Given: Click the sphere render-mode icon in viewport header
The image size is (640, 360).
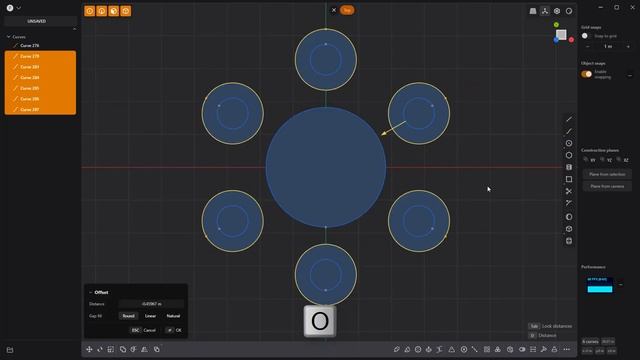Looking at the screenshot, I should [x=569, y=11].
